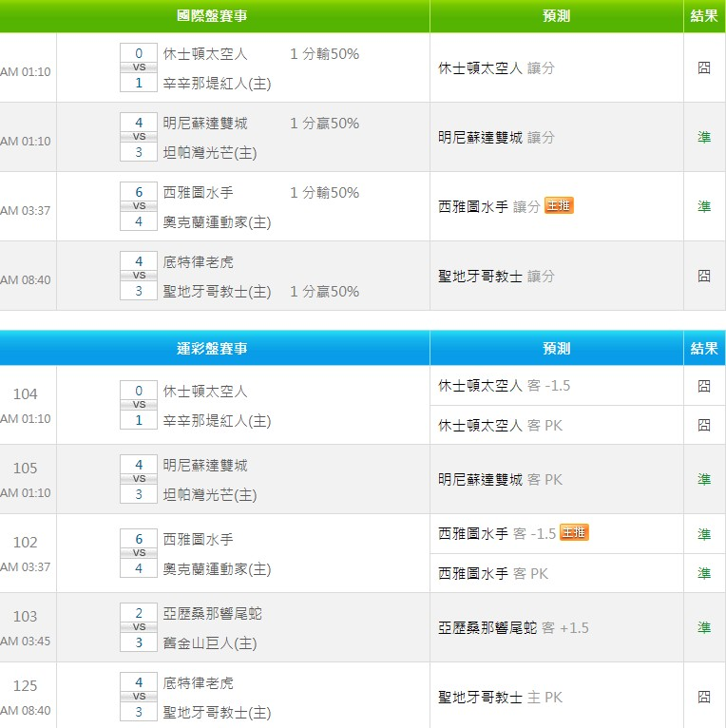Open 坦帕灣光芒(主) team in 國際盤 section

click(210, 153)
